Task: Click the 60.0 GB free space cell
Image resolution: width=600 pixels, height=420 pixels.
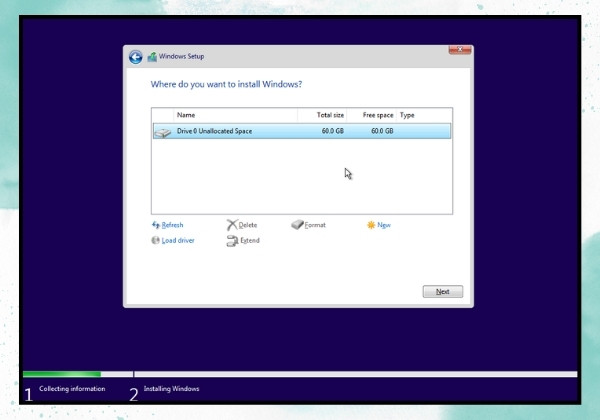Action: pos(382,131)
